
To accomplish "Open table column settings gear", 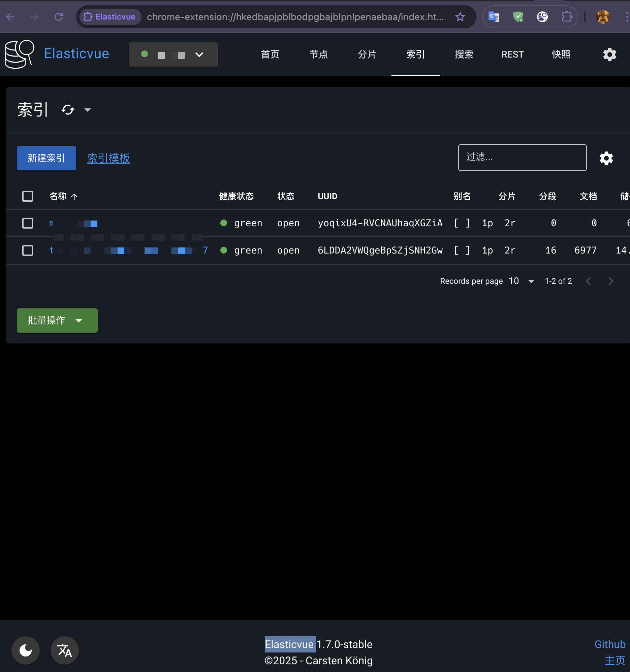I will click(606, 158).
